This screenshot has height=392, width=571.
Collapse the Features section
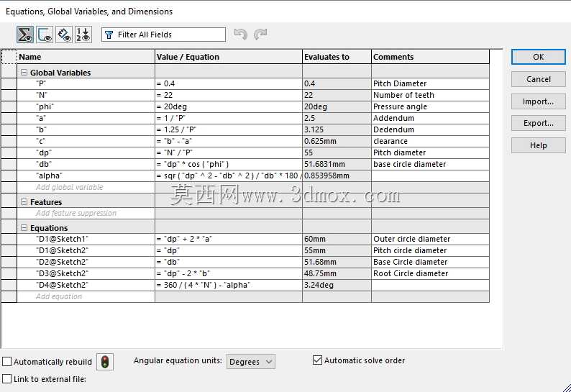24,201
